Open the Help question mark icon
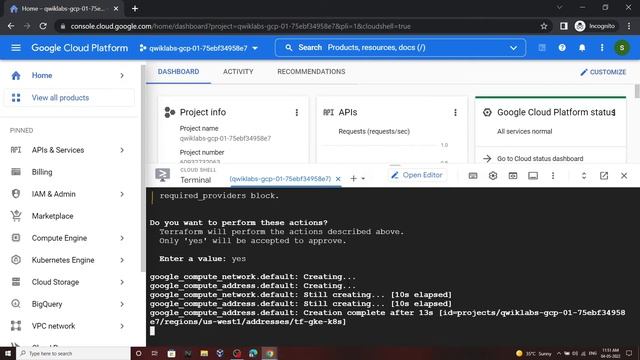This screenshot has width=640, height=360. point(562,48)
